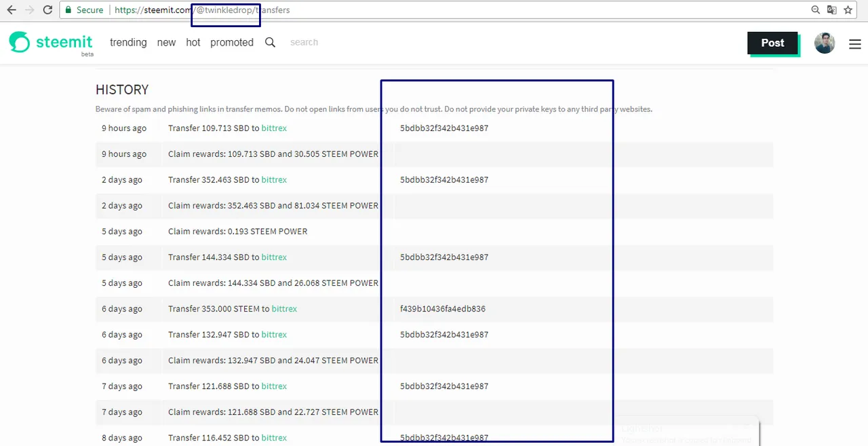Click the browser back arrow
Viewport: 868px width, 446px height.
(11, 10)
